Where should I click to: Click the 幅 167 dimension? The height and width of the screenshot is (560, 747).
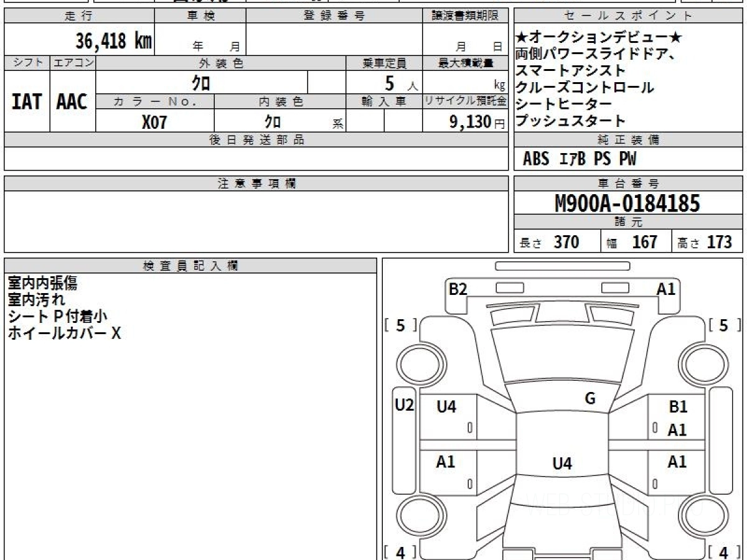(x=632, y=242)
